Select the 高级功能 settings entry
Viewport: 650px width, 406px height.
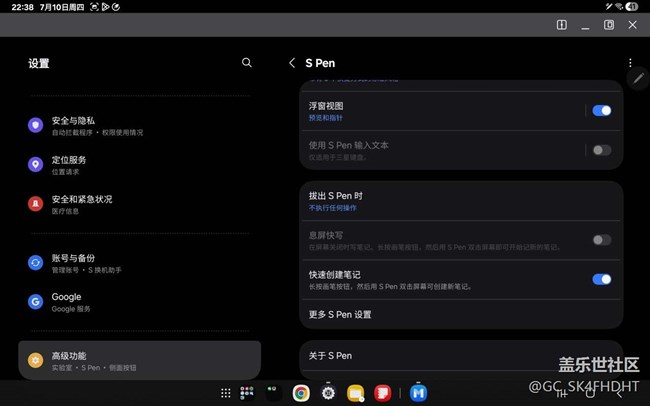[x=140, y=360]
